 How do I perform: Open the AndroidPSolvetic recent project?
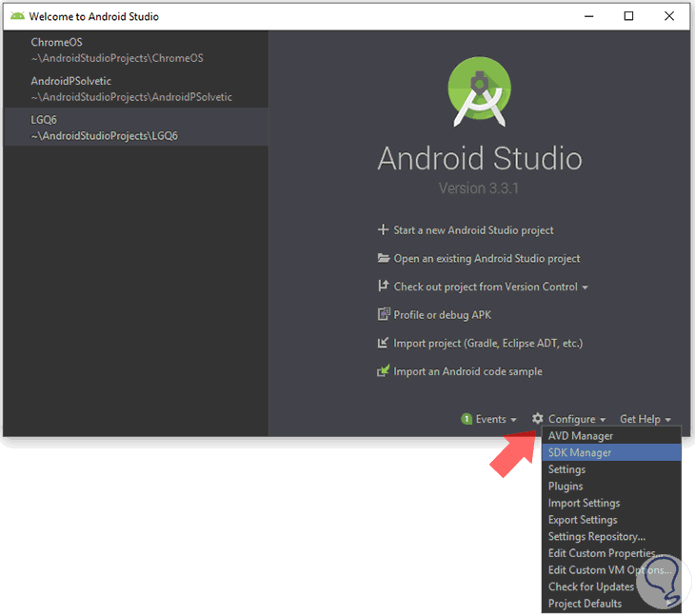[135, 89]
